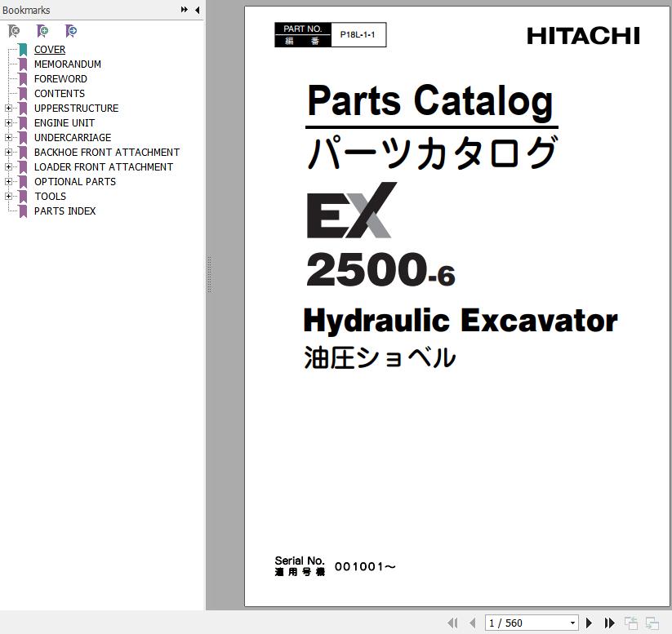Select BACKHOE FRONT ATTACHMENT bookmark label

tap(107, 153)
